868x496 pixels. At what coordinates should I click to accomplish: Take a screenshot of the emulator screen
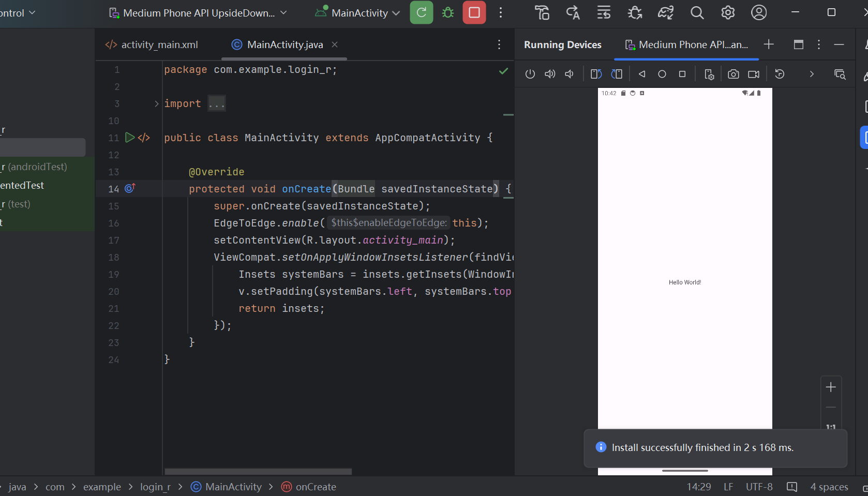[733, 74]
